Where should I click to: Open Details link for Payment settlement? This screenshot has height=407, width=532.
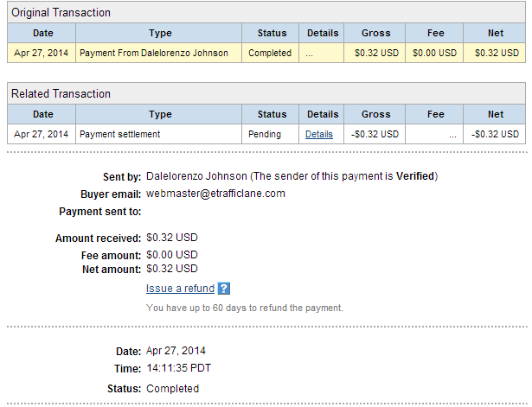click(x=319, y=134)
